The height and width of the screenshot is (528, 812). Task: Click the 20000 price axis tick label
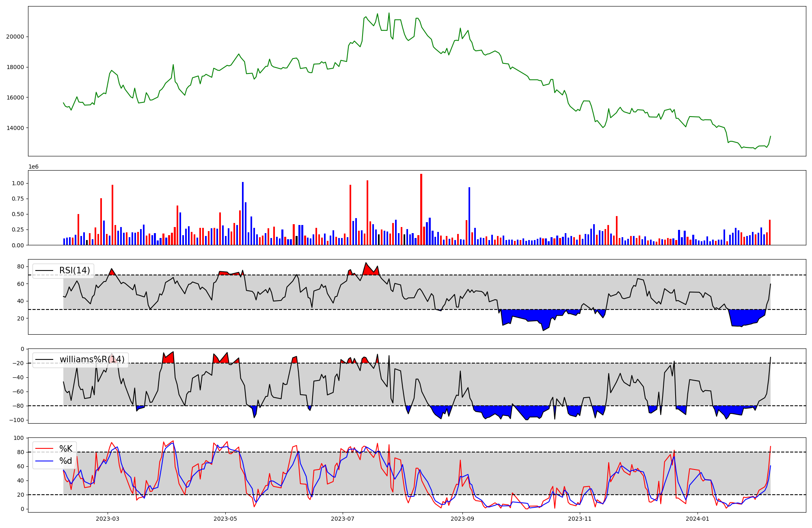(15, 37)
